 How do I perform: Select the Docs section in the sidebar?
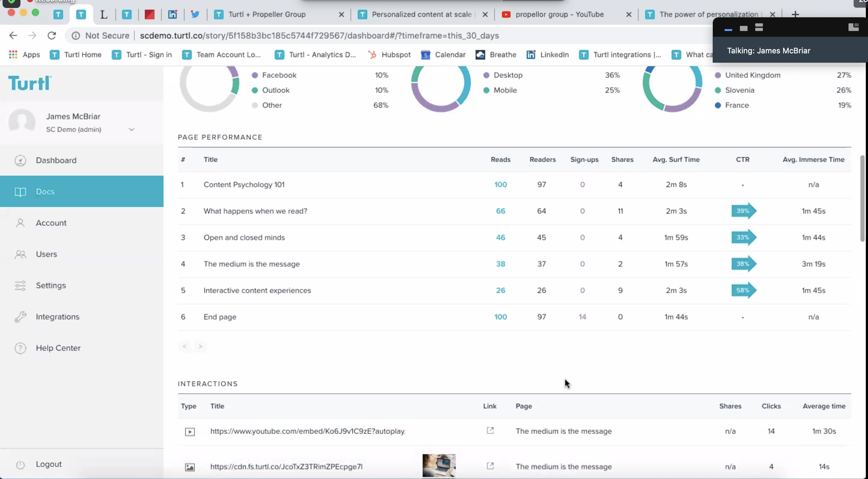pyautogui.click(x=45, y=191)
